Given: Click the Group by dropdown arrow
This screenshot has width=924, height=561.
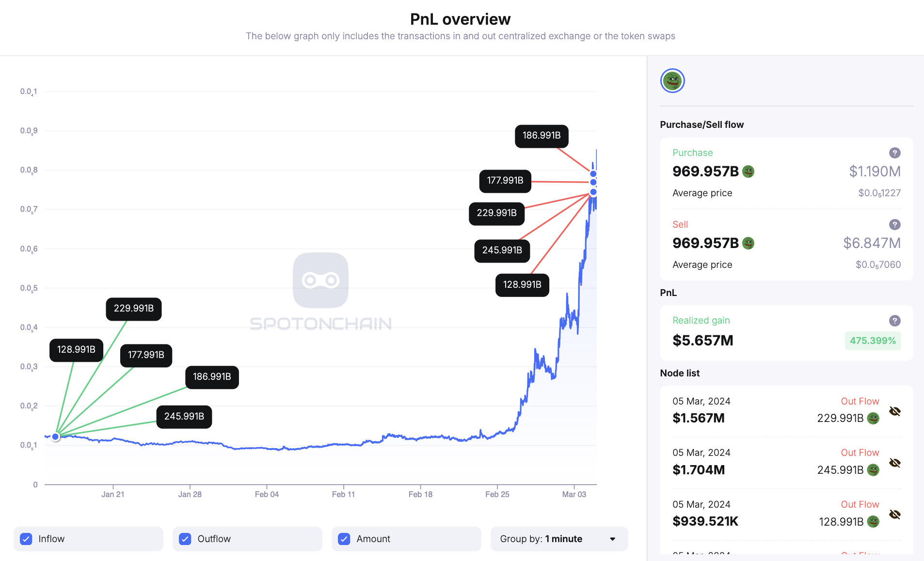Looking at the screenshot, I should tap(612, 539).
